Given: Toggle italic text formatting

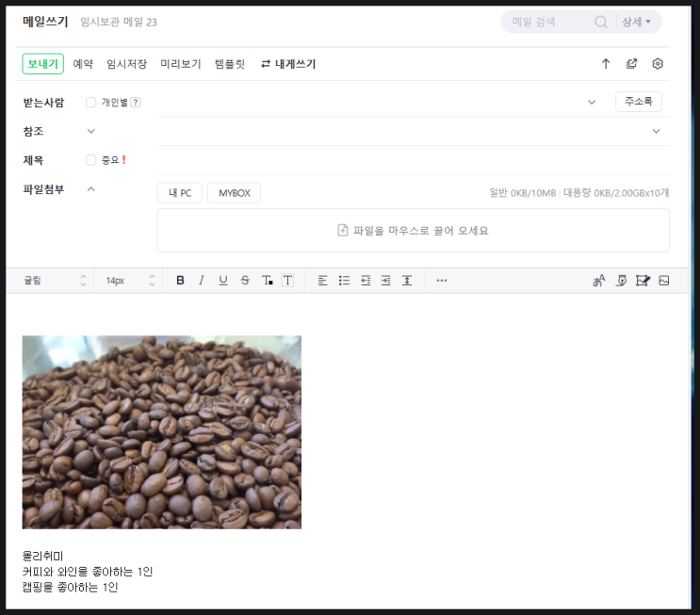Looking at the screenshot, I should pos(202,281).
